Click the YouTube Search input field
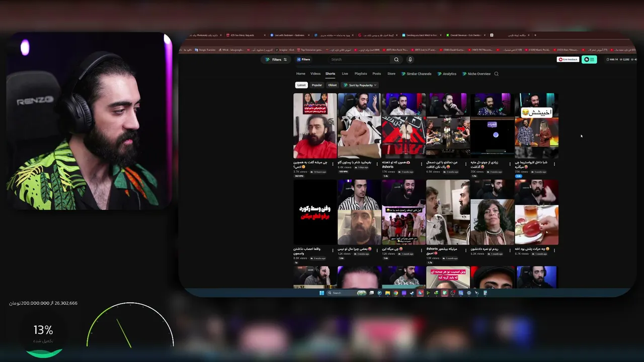This screenshot has width=644, height=362. [359, 59]
